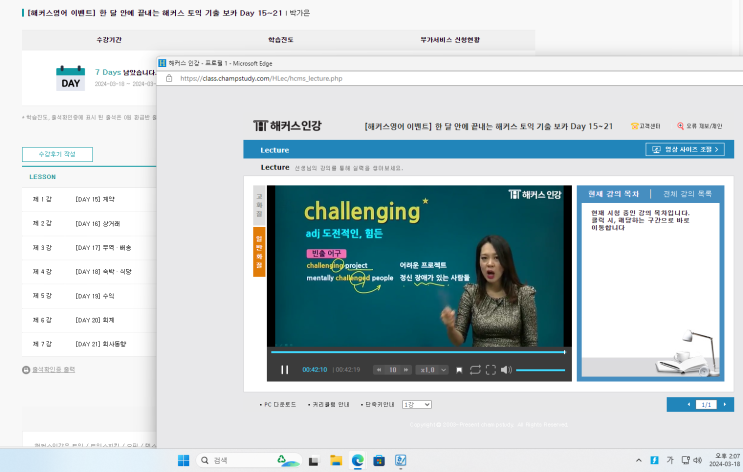Click the video progress bar
The height and width of the screenshot is (472, 743).
[x=418, y=352]
